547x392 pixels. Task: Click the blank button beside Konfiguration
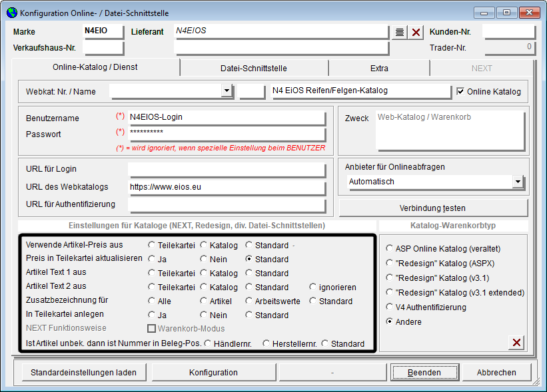(x=333, y=373)
